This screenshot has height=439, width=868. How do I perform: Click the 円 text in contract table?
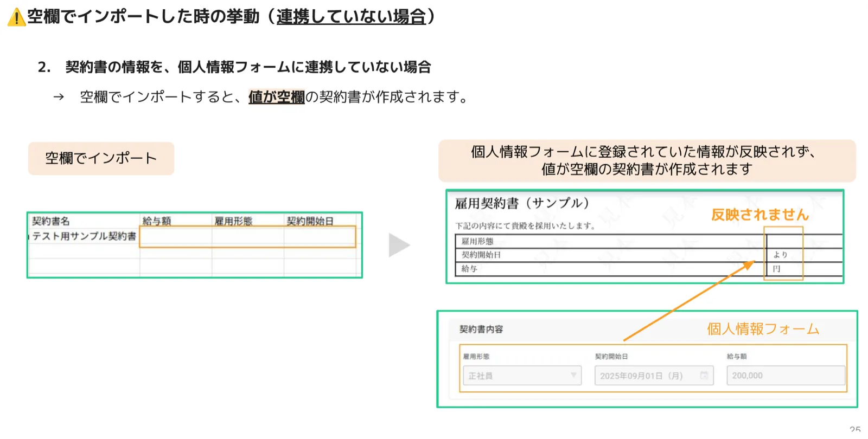776,269
